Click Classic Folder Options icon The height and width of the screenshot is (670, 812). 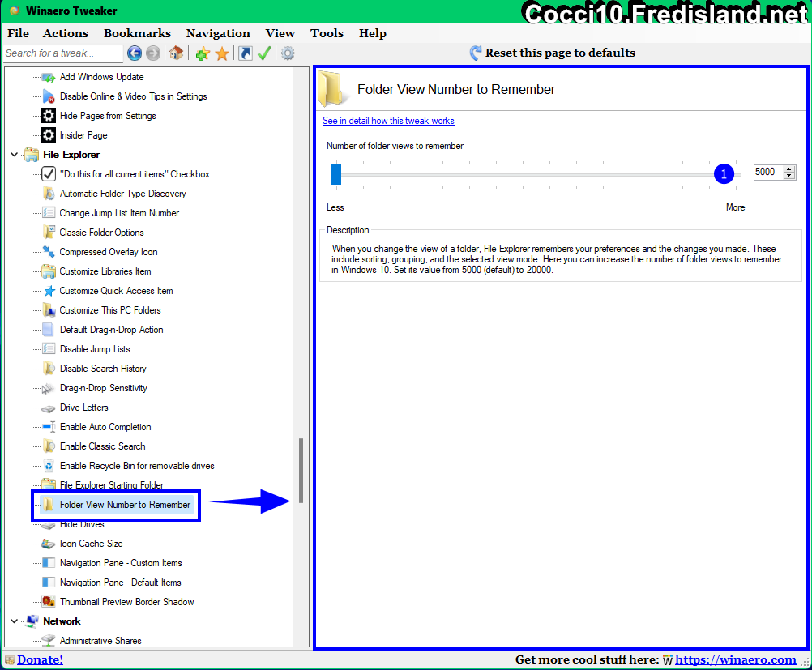click(49, 233)
